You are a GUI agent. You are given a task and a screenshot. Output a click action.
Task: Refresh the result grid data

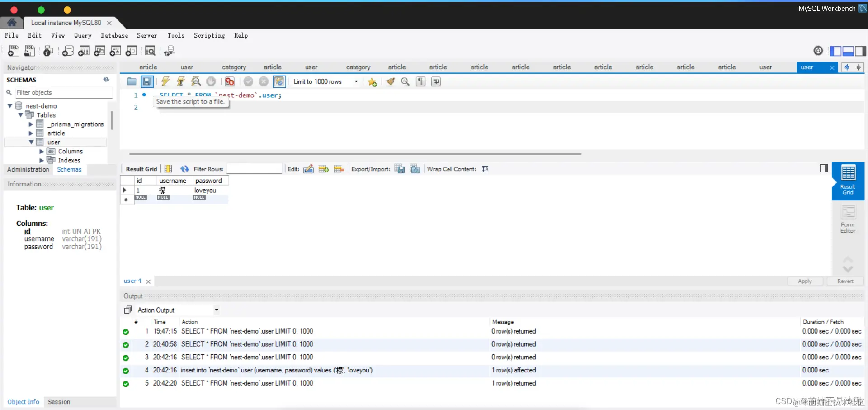point(184,169)
